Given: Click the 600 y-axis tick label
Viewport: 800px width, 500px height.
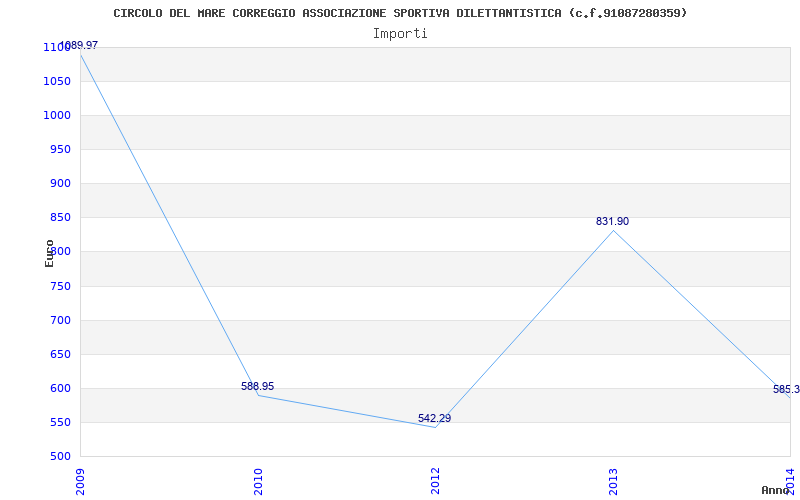Looking at the screenshot, I should pos(60,388).
